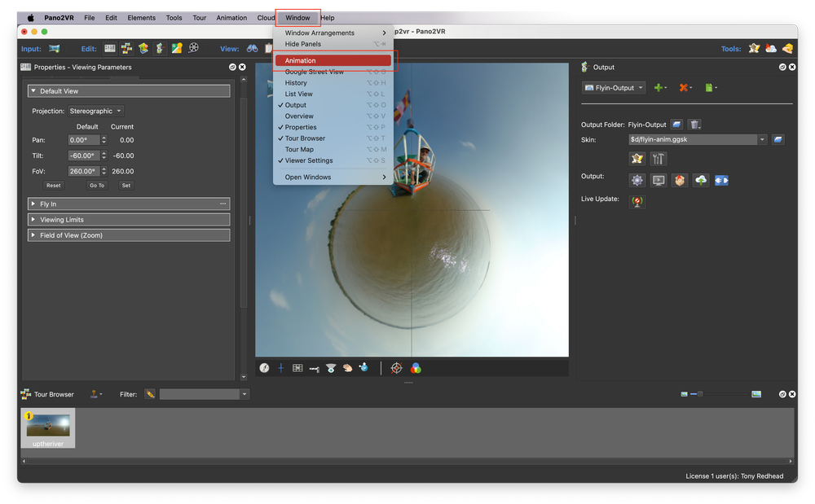
Task: Click the cloud upload output icon
Action: 701,180
